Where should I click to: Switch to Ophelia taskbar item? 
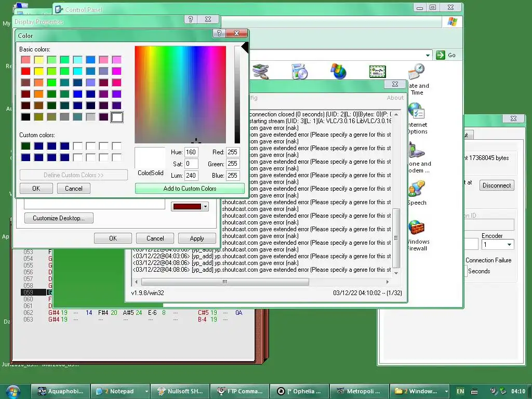coord(299,391)
